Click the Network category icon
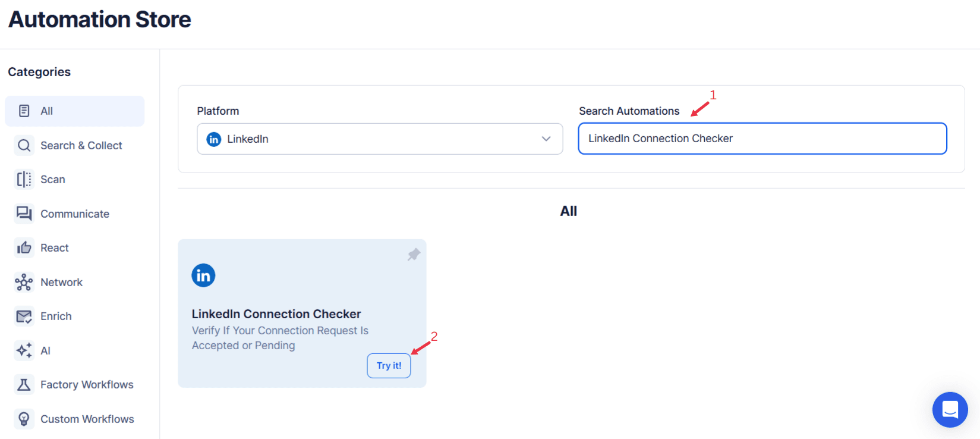The width and height of the screenshot is (980, 439). pos(24,282)
